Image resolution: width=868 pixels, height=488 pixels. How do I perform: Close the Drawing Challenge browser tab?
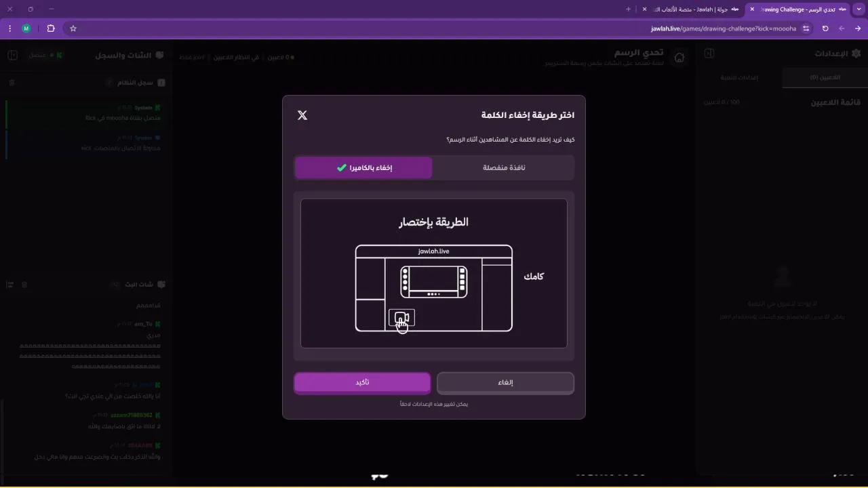tap(752, 9)
